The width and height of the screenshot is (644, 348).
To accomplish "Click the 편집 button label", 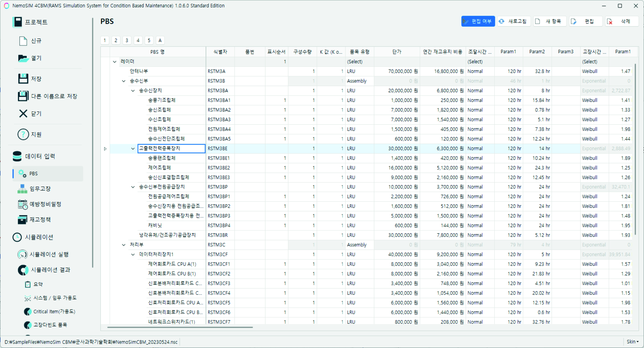I will pos(589,21).
